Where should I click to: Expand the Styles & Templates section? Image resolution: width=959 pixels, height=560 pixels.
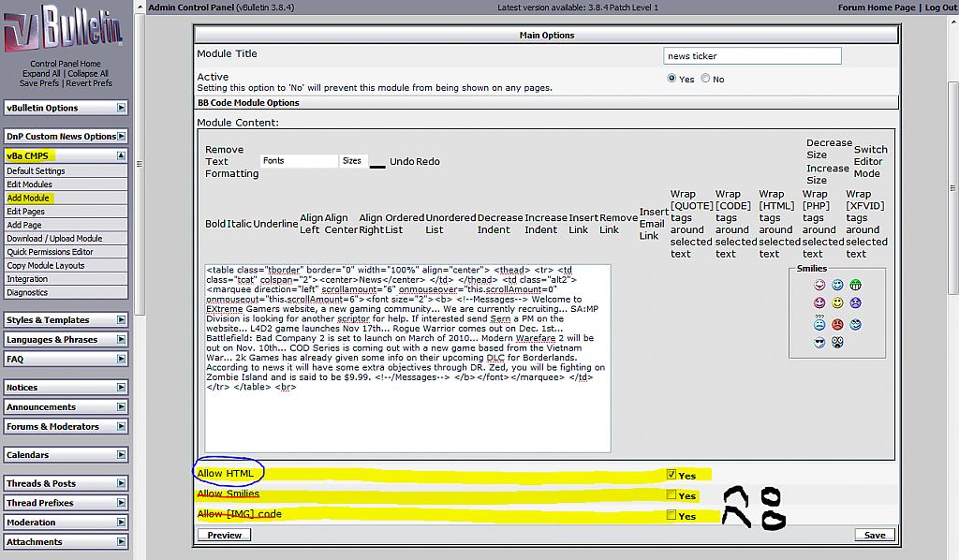pos(121,320)
